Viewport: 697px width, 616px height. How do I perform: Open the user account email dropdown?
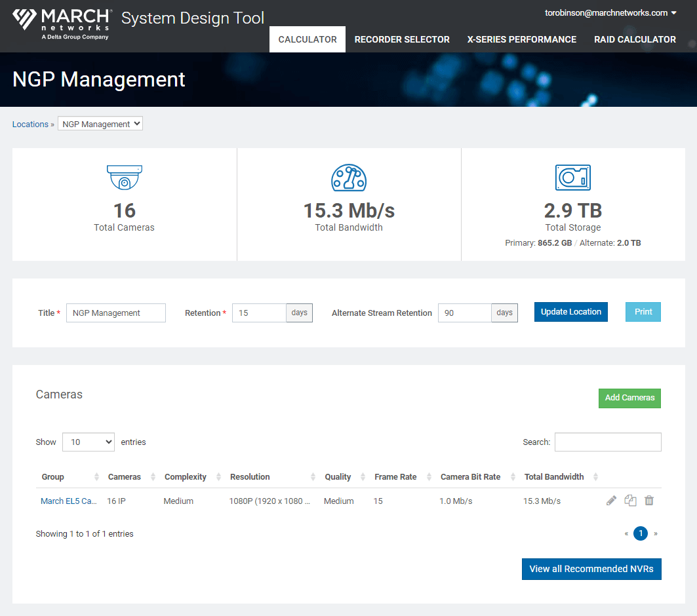click(610, 13)
